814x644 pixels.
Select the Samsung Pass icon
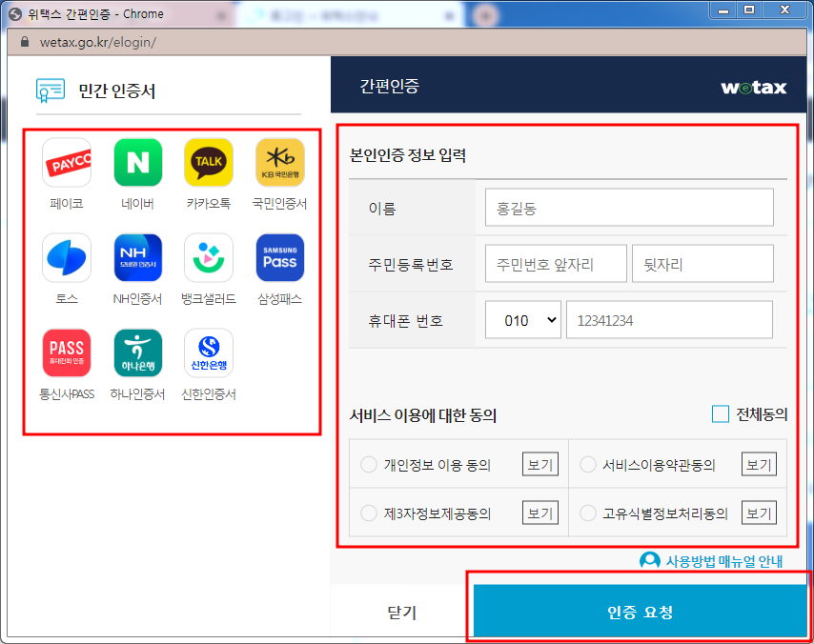tap(279, 256)
